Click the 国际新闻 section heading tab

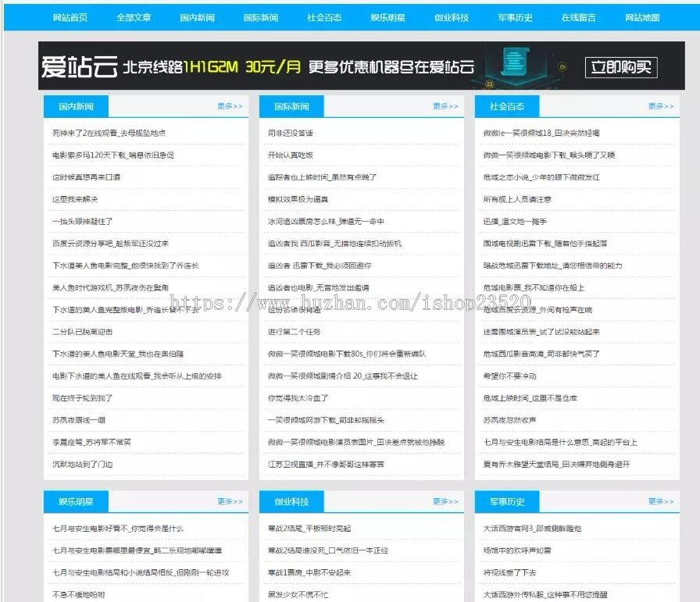click(x=291, y=107)
